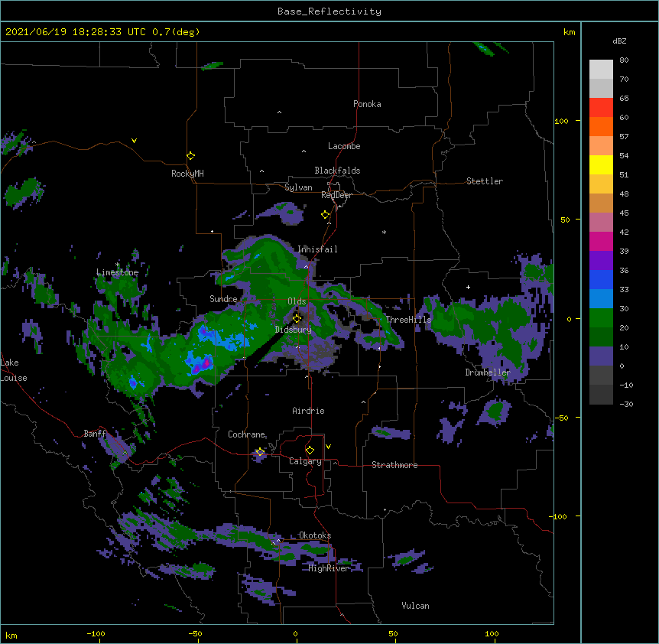Click the Sylvan label
659x644 pixels.
click(x=298, y=187)
